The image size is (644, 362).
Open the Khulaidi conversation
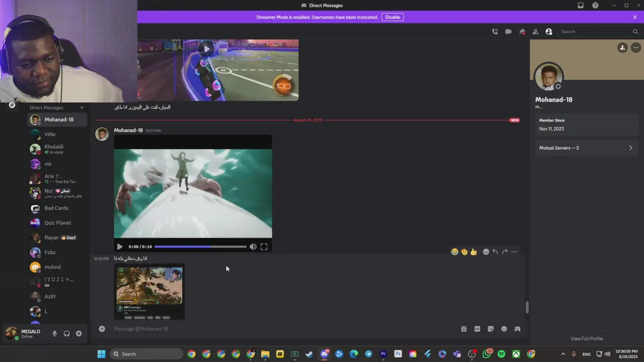57,149
